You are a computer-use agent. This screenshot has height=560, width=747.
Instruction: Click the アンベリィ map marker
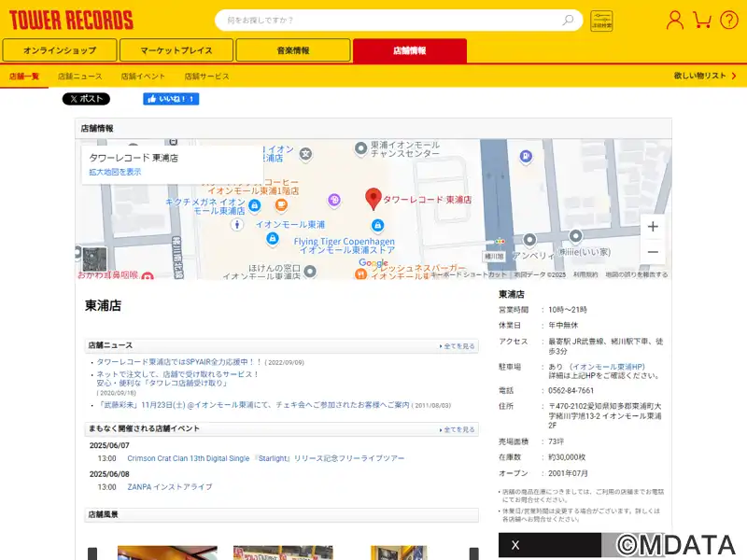point(529,240)
